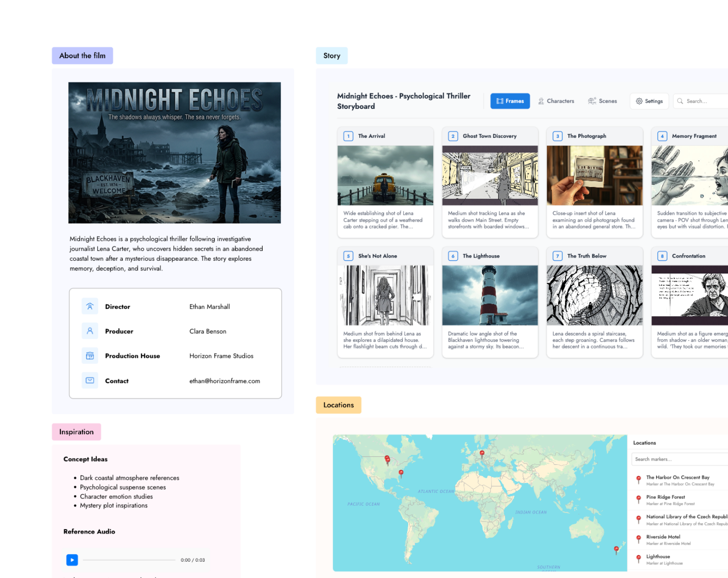Switch to the Scenes tab
Screen dimensions: 728x578
pyautogui.click(x=602, y=101)
